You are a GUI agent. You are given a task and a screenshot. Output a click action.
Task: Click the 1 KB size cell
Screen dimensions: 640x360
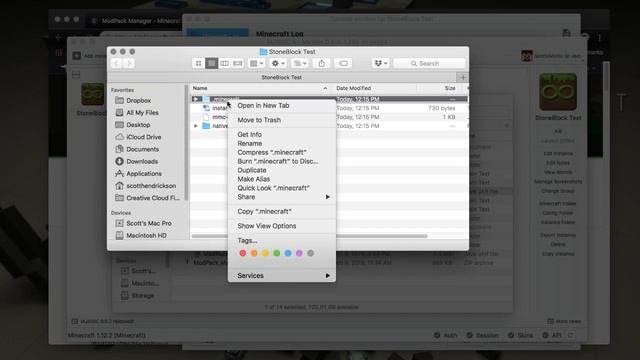coord(449,117)
